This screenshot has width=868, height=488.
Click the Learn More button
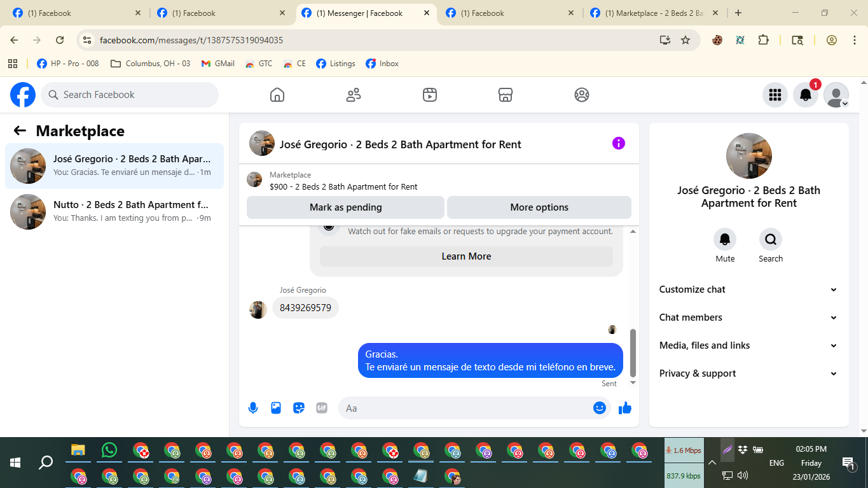coord(466,256)
